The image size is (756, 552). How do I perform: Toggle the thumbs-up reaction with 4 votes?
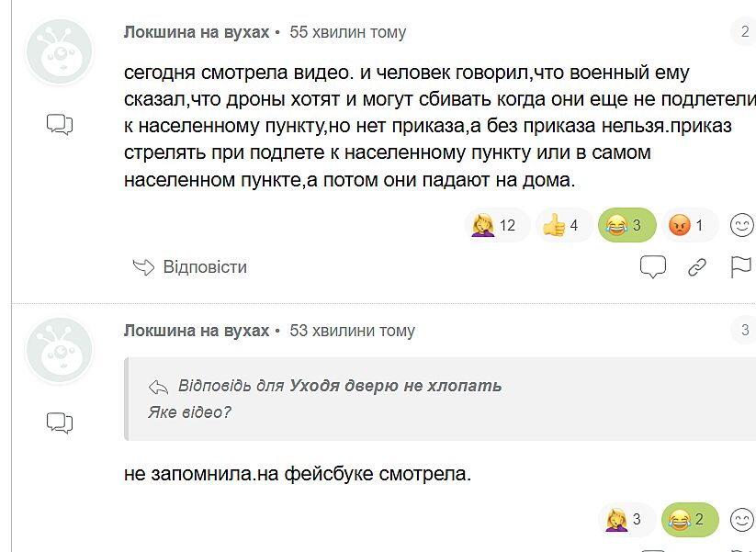(x=561, y=225)
